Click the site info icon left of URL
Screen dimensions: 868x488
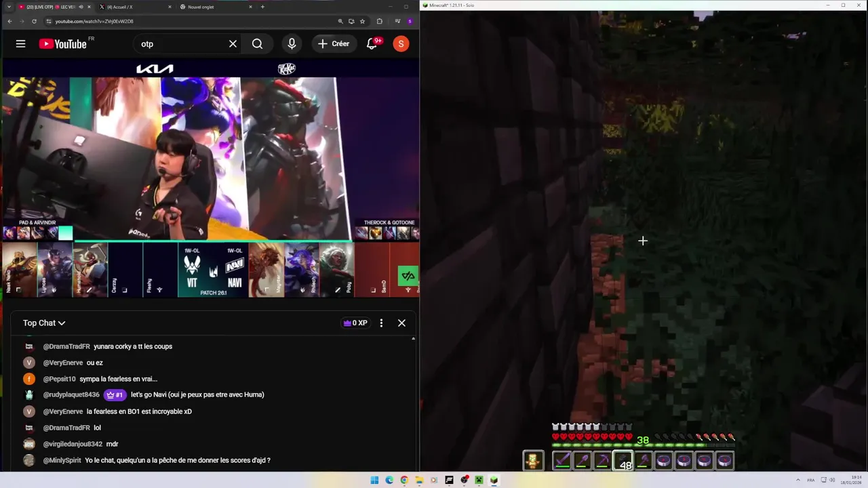[x=48, y=22]
